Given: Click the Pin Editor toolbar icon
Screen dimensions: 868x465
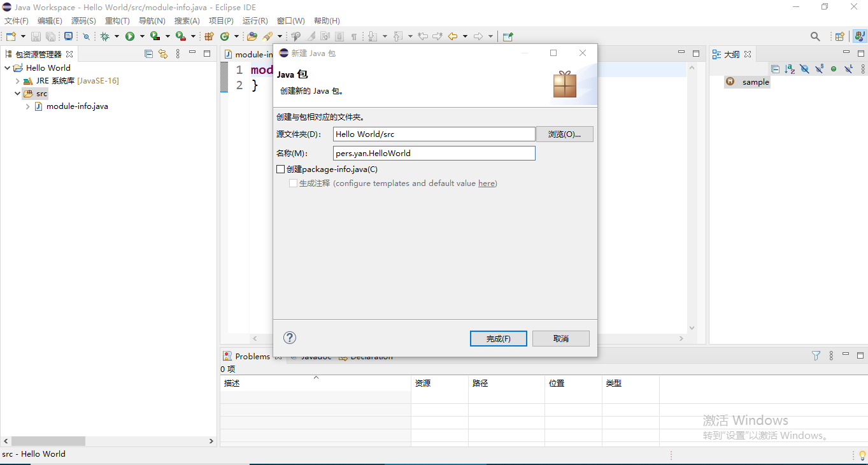Looking at the screenshot, I should click(508, 36).
